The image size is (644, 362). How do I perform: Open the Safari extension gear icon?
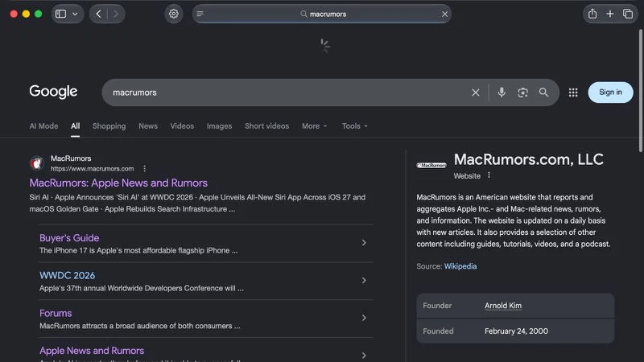174,14
